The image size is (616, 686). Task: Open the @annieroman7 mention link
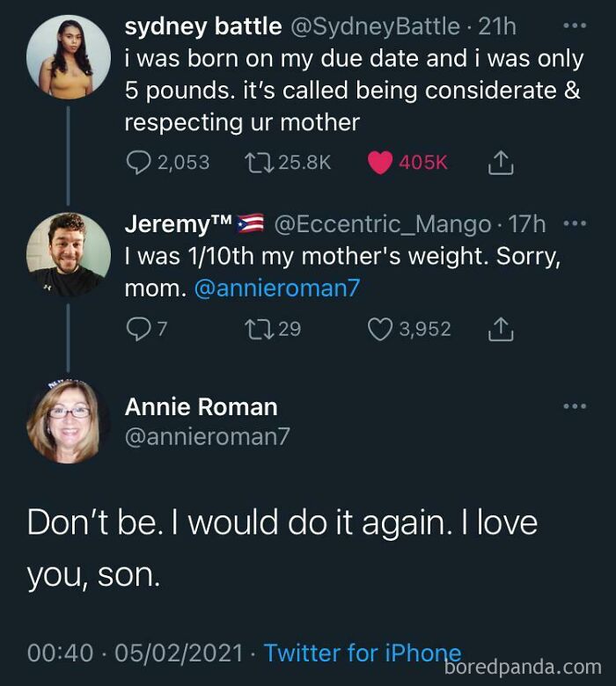tap(276, 288)
